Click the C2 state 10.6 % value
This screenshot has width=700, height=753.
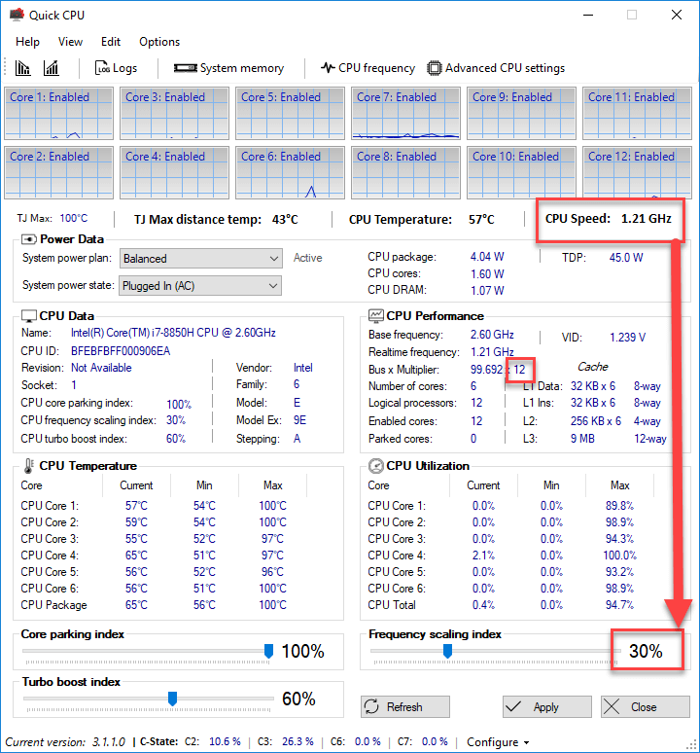coord(225,741)
